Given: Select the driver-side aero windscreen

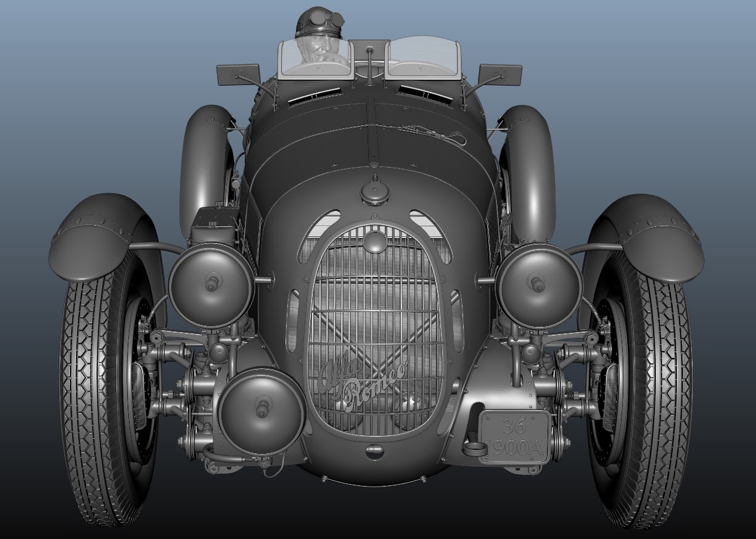Looking at the screenshot, I should 316,58.
